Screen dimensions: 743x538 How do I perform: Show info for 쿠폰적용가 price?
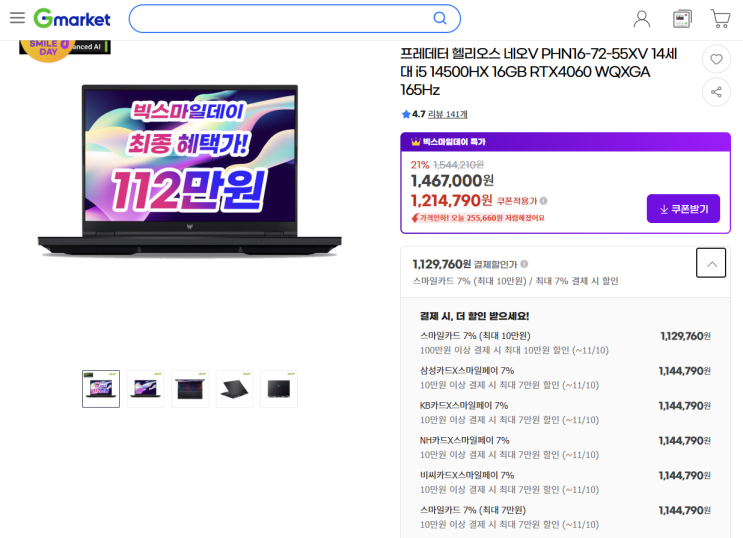[544, 201]
